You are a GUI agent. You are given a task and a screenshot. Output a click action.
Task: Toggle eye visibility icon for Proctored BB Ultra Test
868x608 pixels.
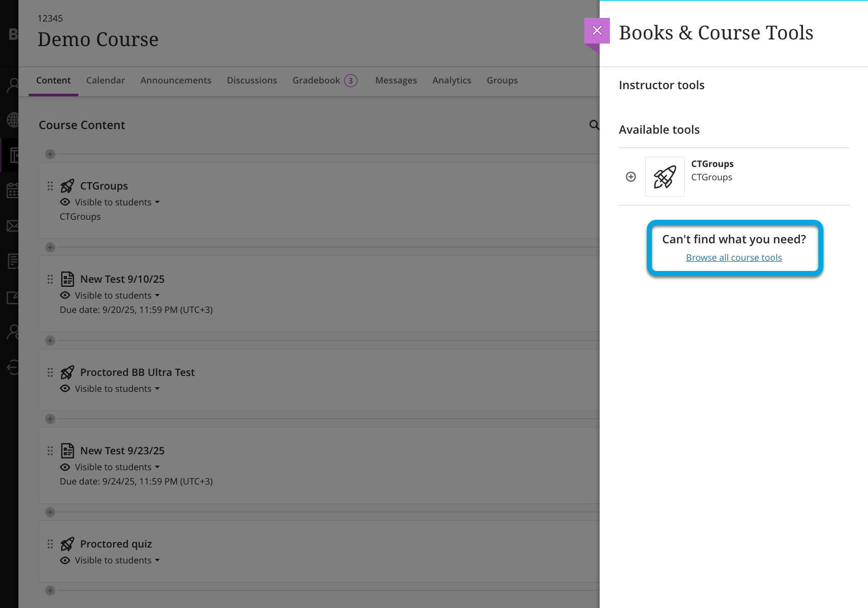coord(65,389)
